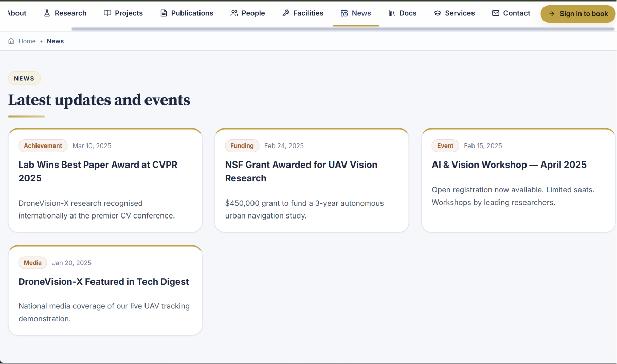Open the Facilities nav label
This screenshot has height=364, width=617.
[308, 13]
